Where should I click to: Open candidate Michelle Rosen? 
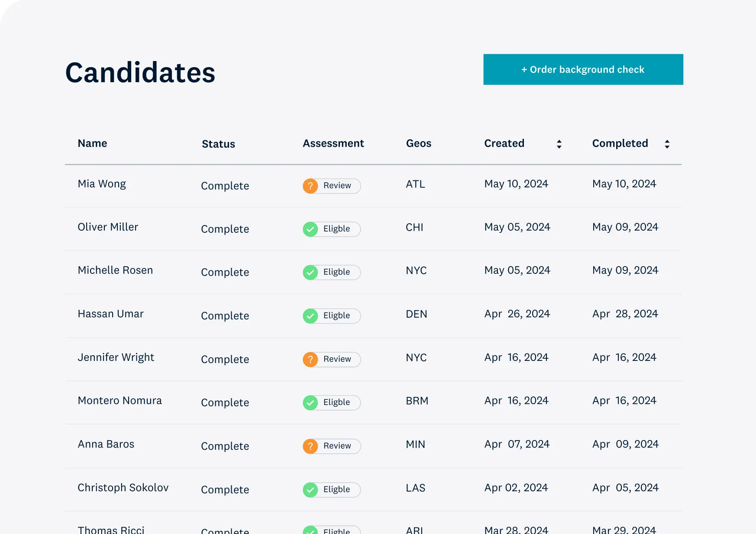click(x=115, y=270)
